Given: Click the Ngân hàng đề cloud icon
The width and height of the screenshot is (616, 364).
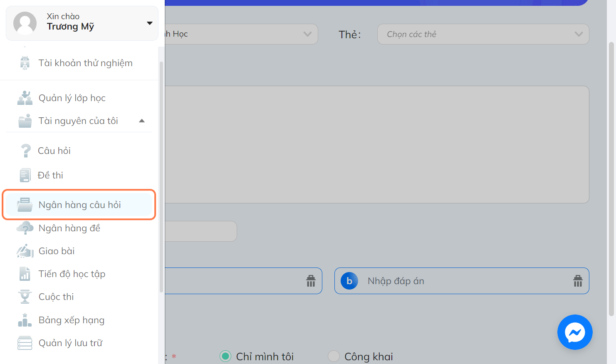Looking at the screenshot, I should (x=25, y=228).
